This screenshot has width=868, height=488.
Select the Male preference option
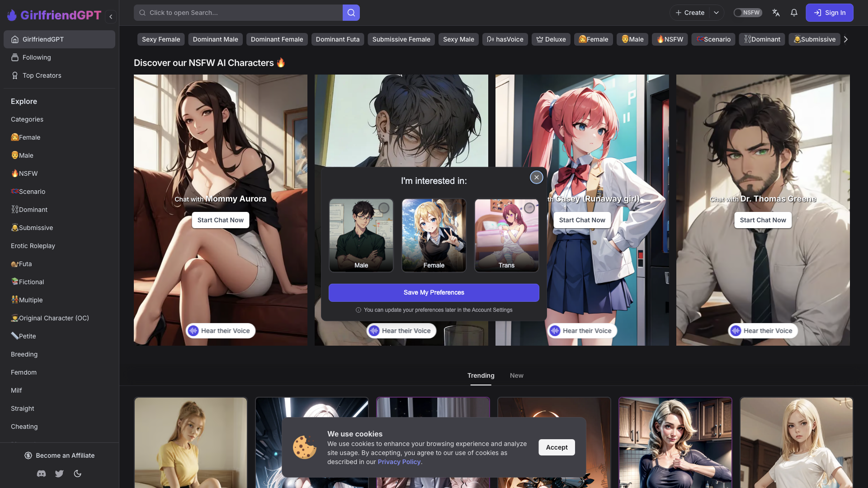click(x=361, y=235)
